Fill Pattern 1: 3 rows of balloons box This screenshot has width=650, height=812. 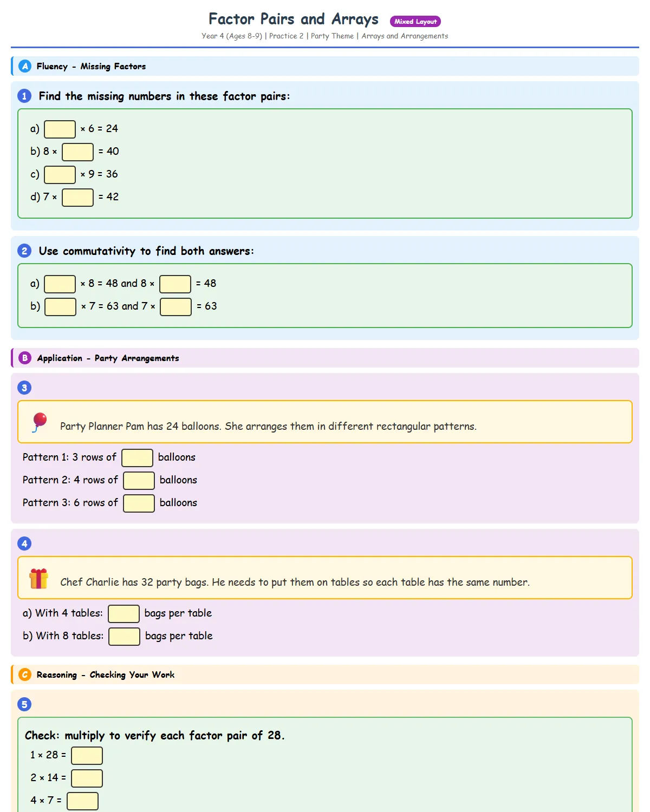coord(137,458)
